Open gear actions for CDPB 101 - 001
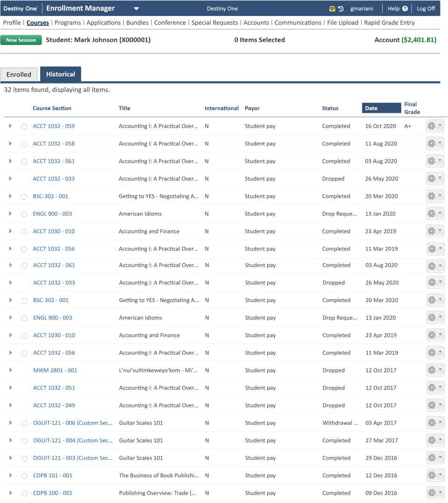The image size is (448, 503). (x=435, y=475)
